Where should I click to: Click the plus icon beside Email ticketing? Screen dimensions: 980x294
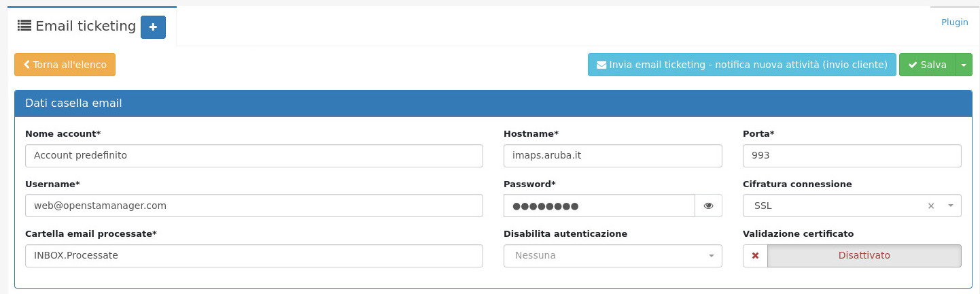(x=153, y=27)
